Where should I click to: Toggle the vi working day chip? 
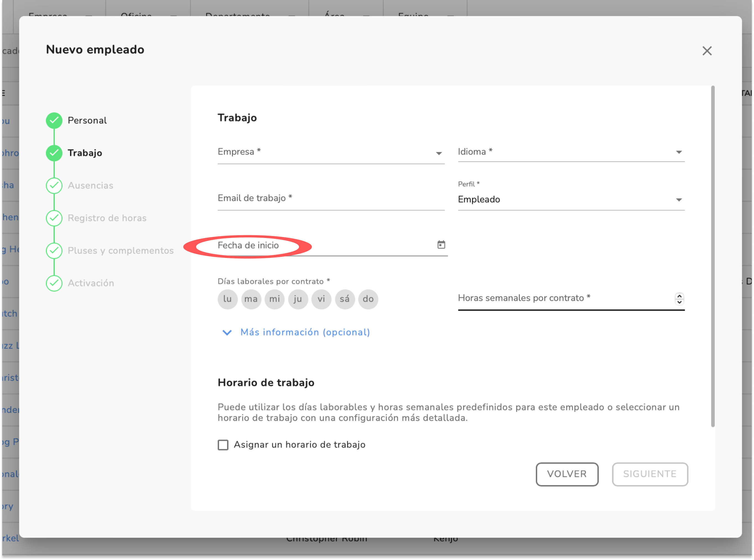tap(321, 299)
